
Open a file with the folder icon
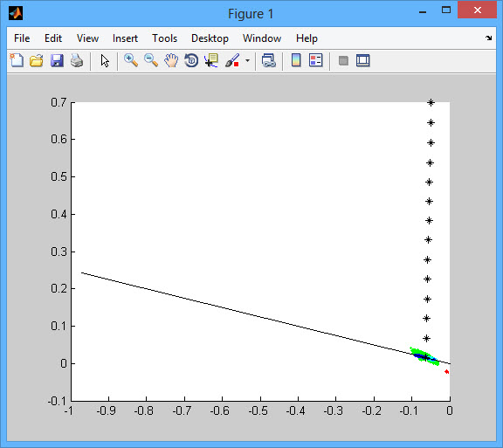tap(37, 60)
